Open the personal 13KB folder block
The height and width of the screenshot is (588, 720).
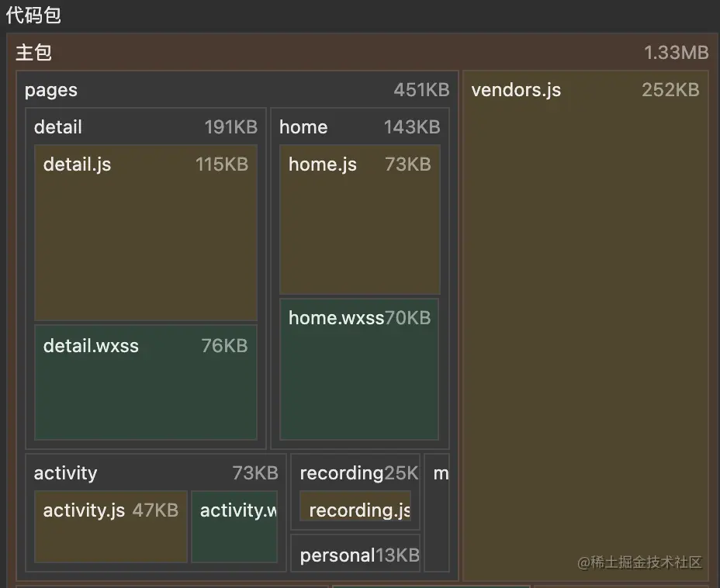355,553
